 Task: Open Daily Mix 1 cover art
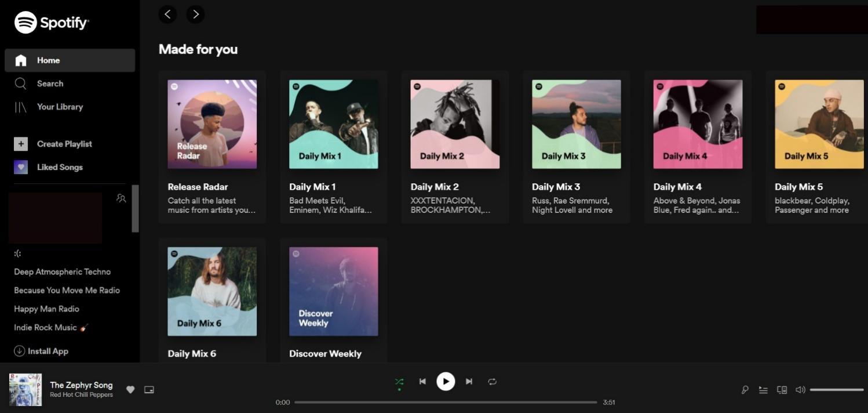tap(334, 124)
